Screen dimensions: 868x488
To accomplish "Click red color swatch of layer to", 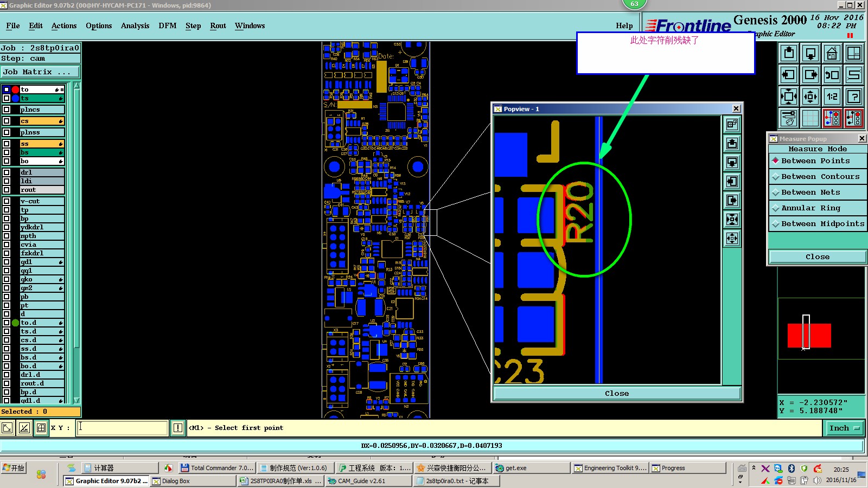I will tap(16, 89).
